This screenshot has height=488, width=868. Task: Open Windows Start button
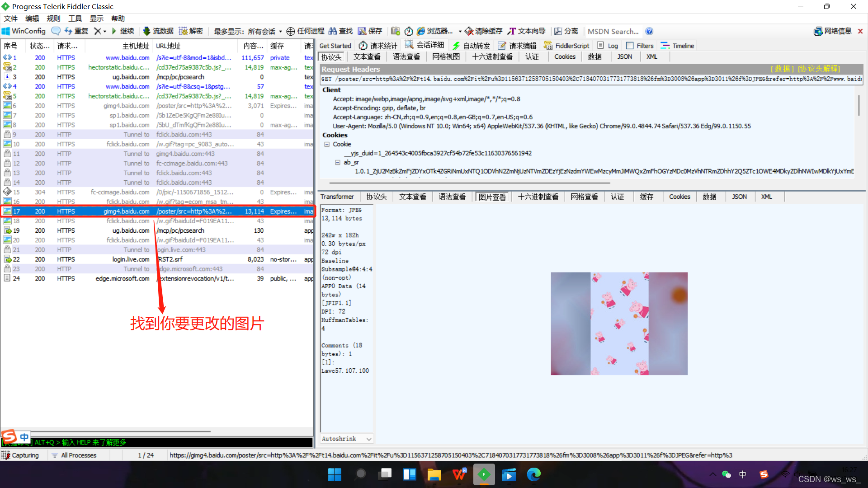335,474
